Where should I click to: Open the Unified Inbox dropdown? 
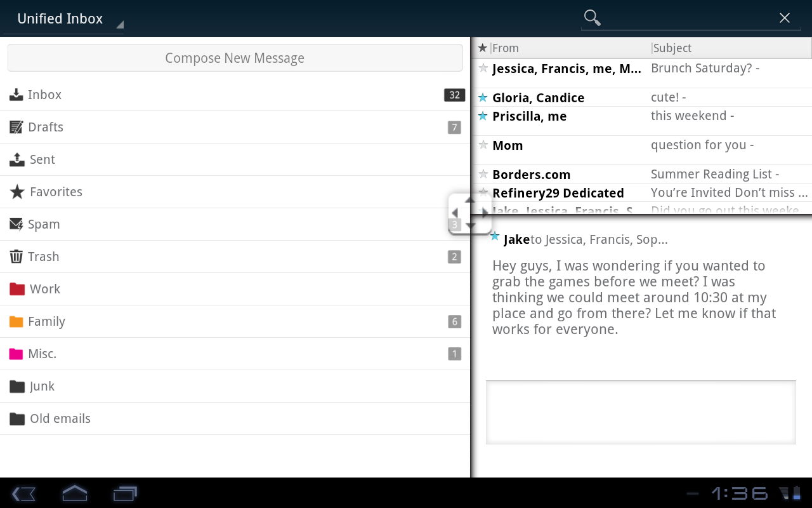[63, 19]
